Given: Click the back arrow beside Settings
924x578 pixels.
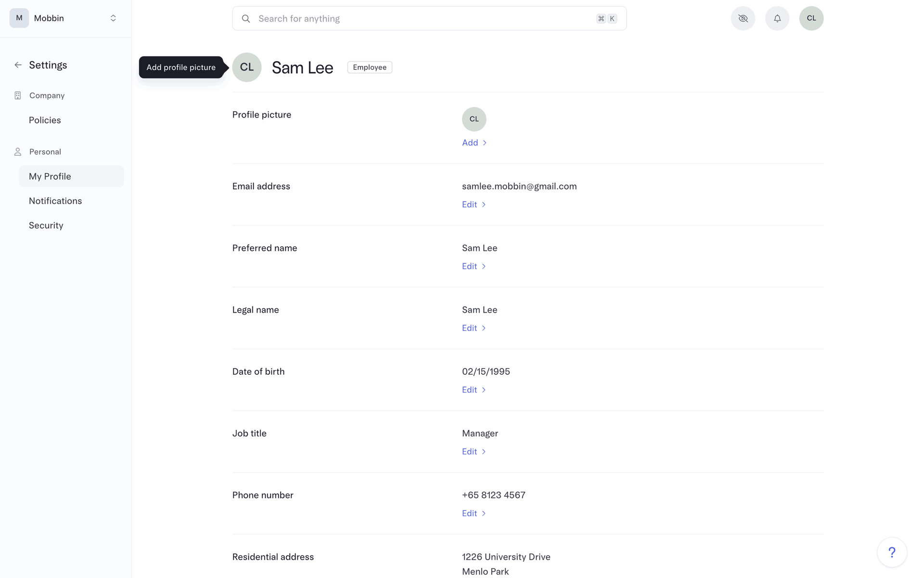Looking at the screenshot, I should [x=18, y=65].
